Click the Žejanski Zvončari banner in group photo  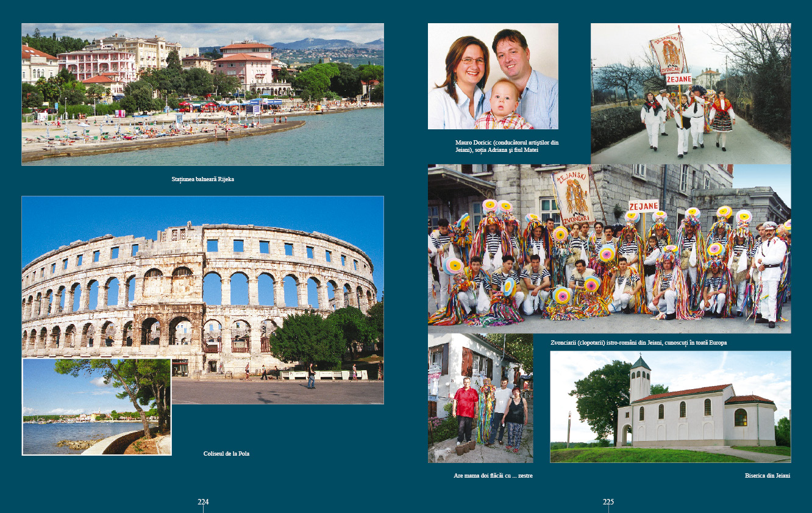pyautogui.click(x=572, y=196)
